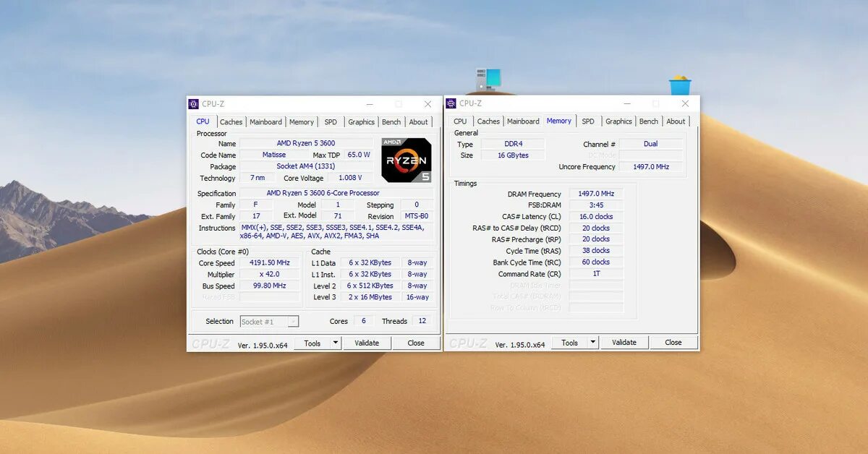
Task: Open the SPD tab in the right CPU-Z window
Action: pos(588,121)
